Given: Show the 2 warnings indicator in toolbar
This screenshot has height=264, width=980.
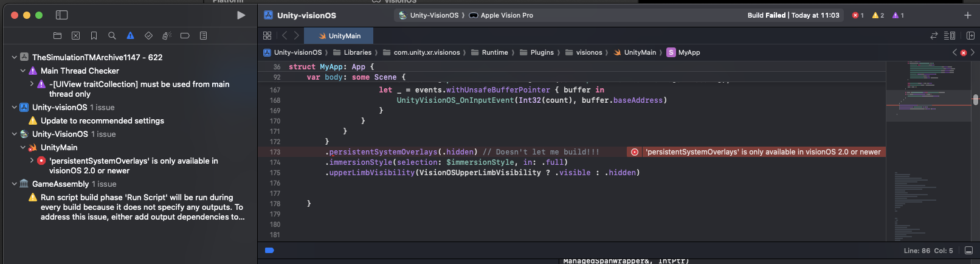Looking at the screenshot, I should coord(878,15).
